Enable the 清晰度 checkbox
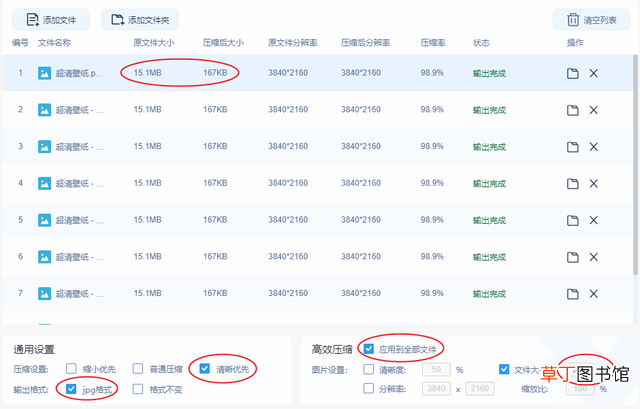 pyautogui.click(x=369, y=369)
